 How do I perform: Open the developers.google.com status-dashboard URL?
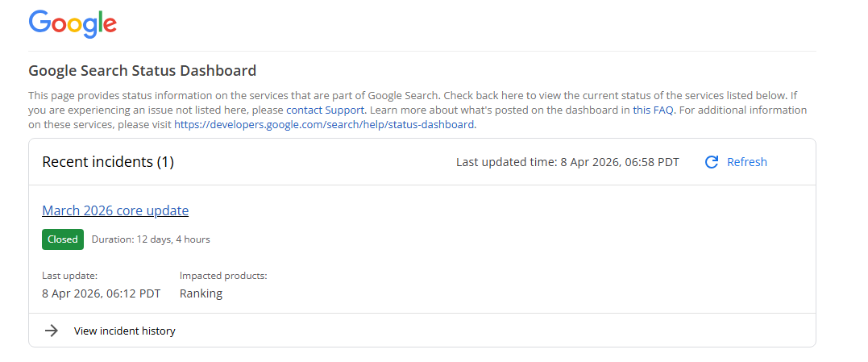click(x=324, y=124)
